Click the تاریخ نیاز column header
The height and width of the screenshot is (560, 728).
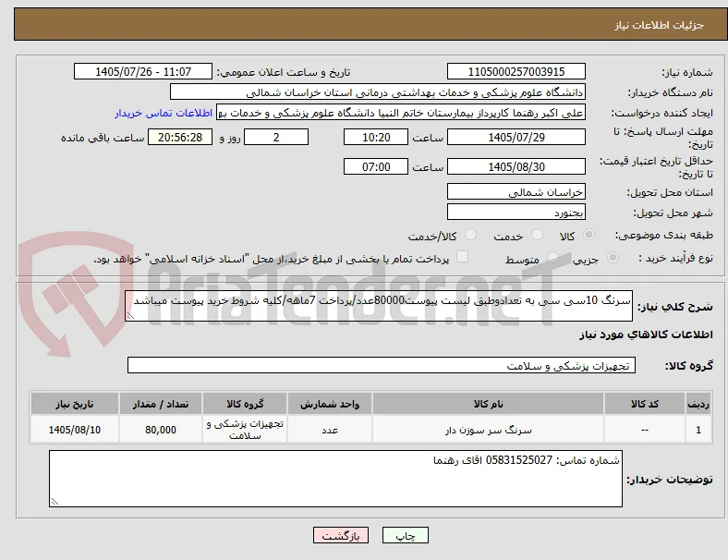tap(74, 404)
